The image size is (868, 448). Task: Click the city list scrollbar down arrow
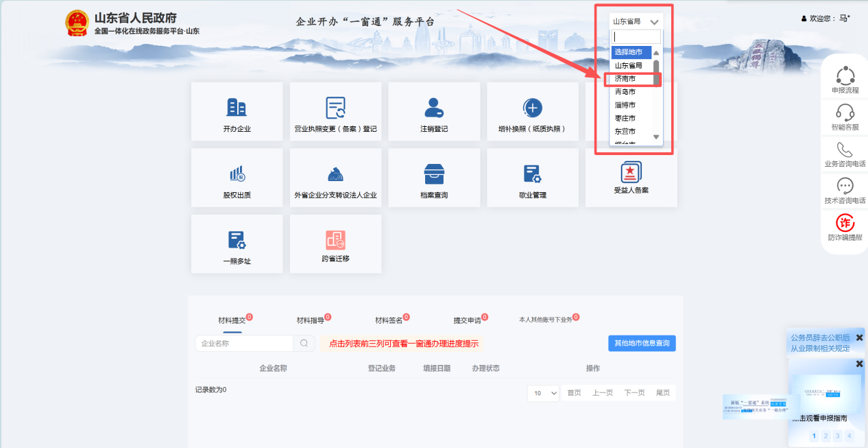pos(656,137)
